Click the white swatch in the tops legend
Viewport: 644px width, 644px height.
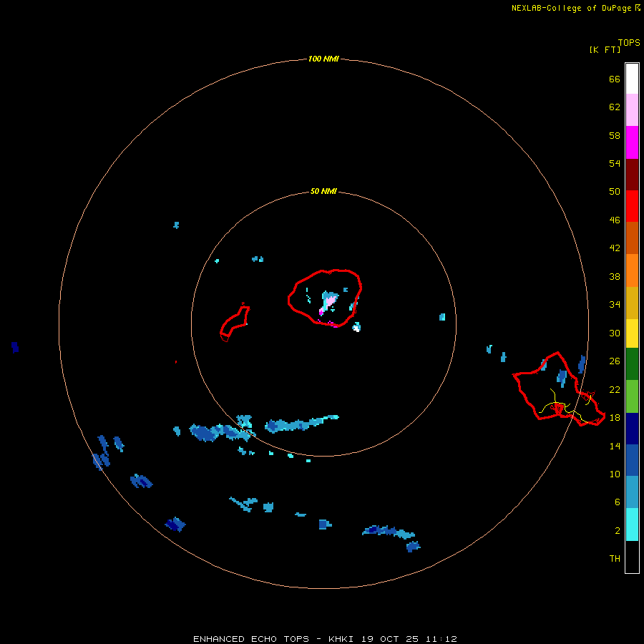pos(632,79)
